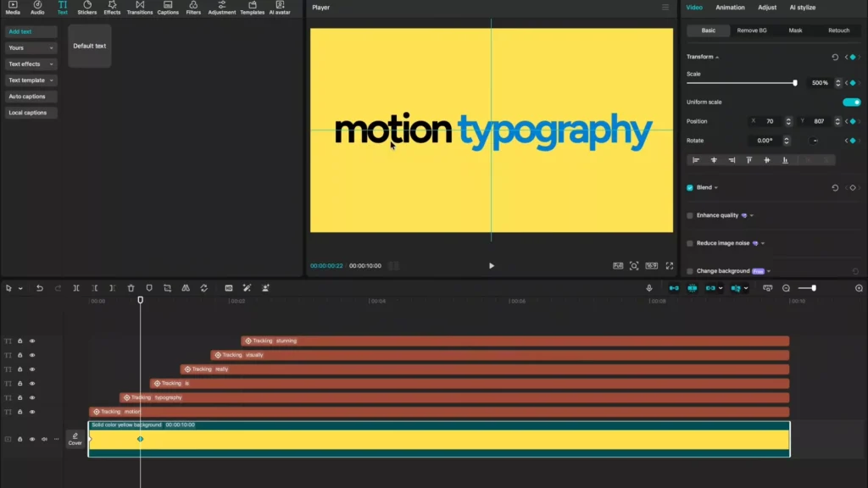This screenshot has height=488, width=868.
Task: Open the Transitions panel
Action: pyautogui.click(x=139, y=8)
